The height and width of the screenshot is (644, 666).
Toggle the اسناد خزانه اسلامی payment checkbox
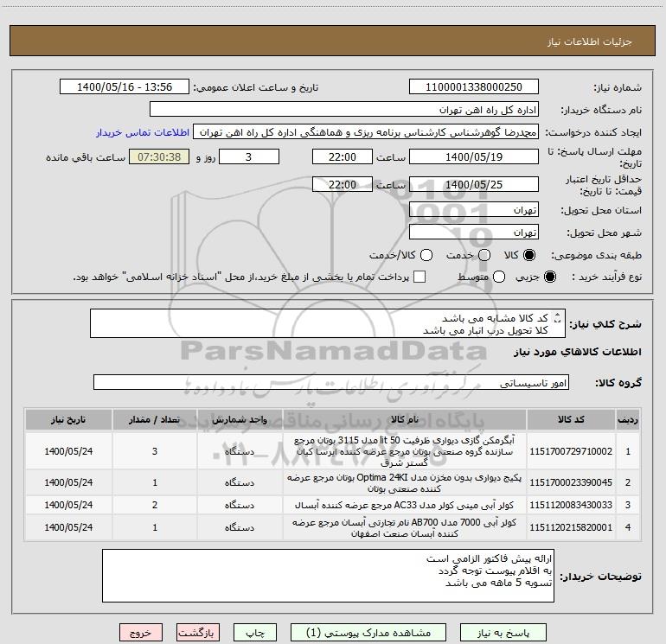coord(419,277)
